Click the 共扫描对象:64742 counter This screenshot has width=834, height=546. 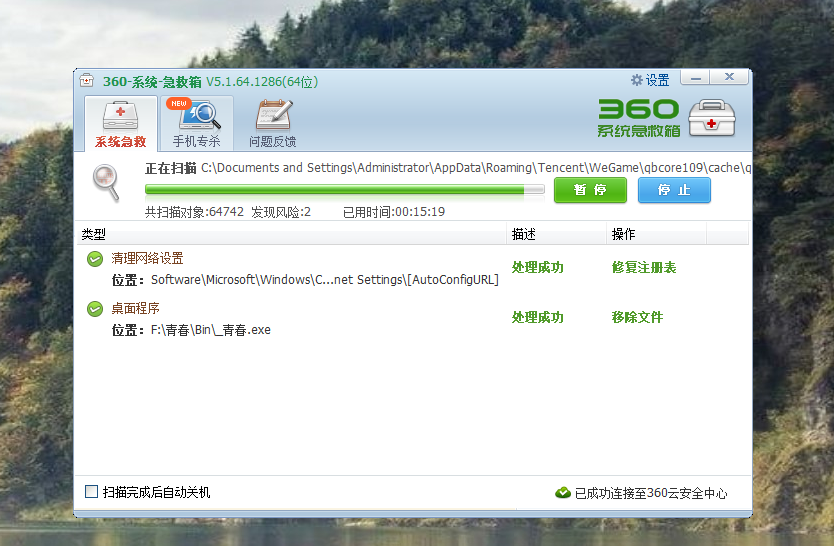194,212
